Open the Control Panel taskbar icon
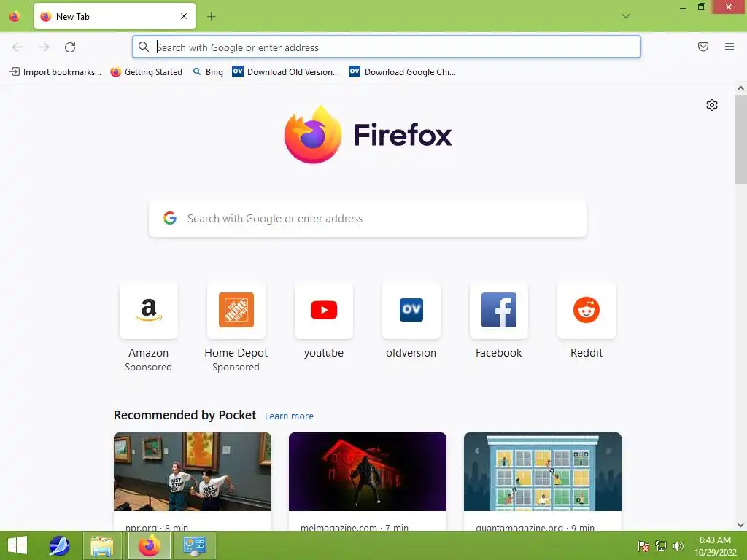The width and height of the screenshot is (747, 560). 194,545
